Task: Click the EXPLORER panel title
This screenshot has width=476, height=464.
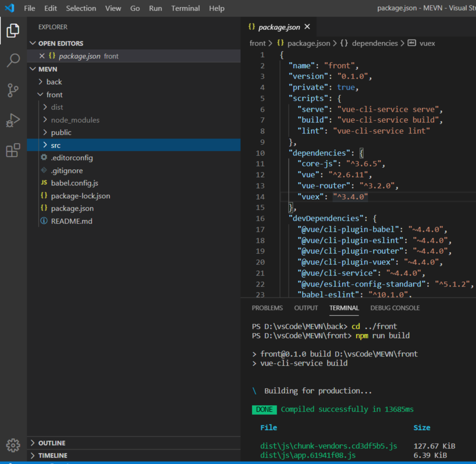Action: (x=53, y=27)
